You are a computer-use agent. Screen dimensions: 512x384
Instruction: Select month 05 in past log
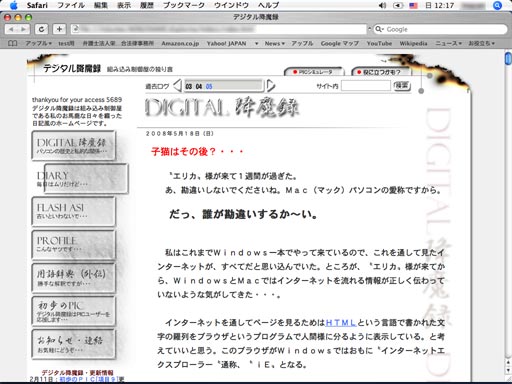point(209,87)
